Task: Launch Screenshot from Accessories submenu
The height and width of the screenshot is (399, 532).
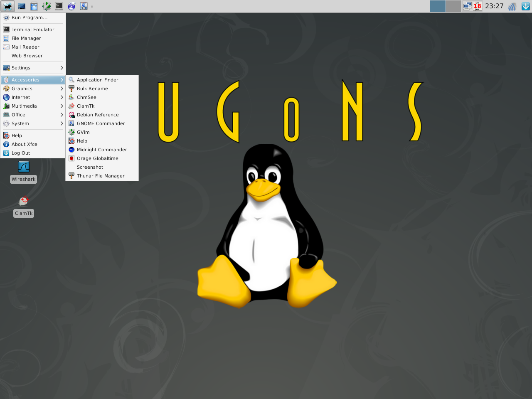Action: [102, 167]
